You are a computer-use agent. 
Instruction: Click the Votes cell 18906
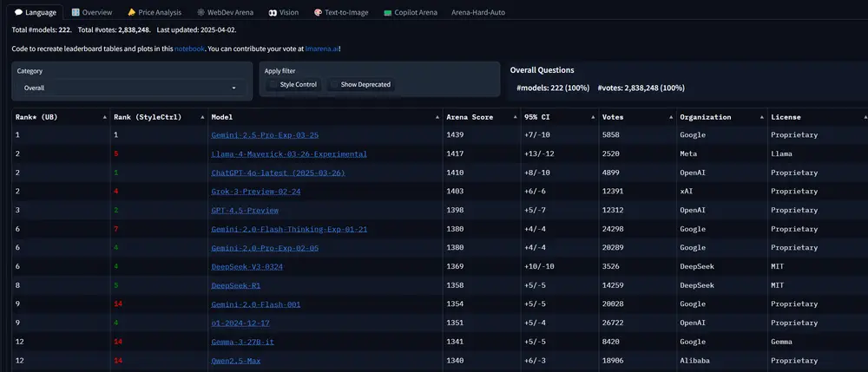tap(638, 361)
